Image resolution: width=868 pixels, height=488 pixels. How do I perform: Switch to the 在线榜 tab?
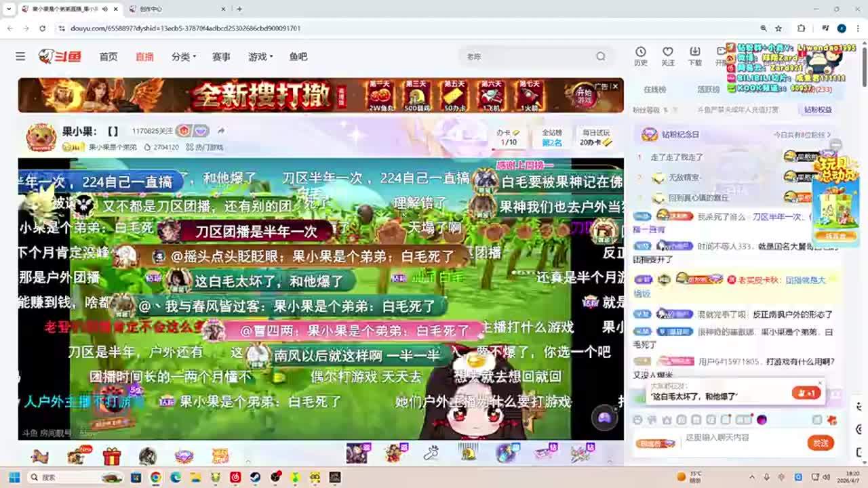click(x=654, y=89)
